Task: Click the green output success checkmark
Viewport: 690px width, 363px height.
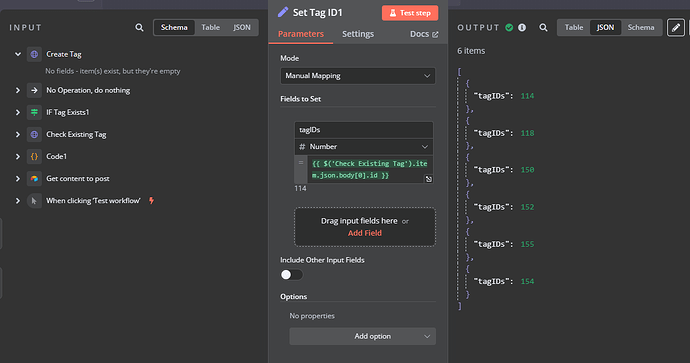Action: point(509,27)
